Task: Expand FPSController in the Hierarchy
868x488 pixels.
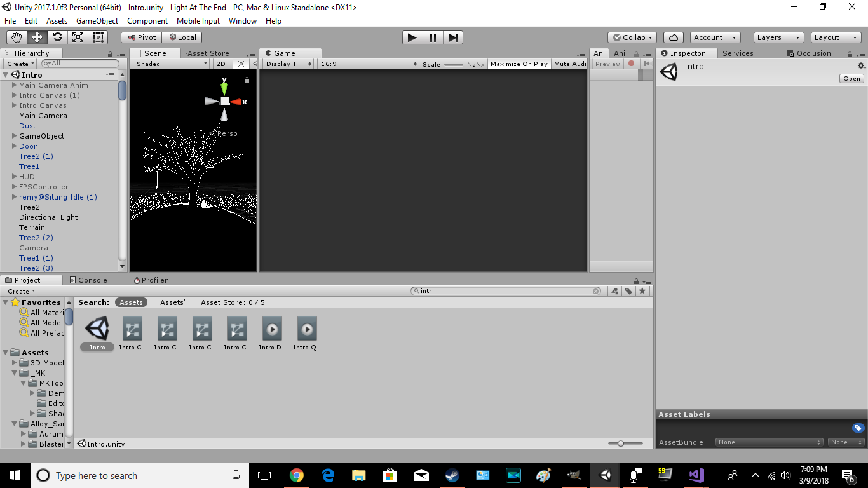Action: pos(13,186)
